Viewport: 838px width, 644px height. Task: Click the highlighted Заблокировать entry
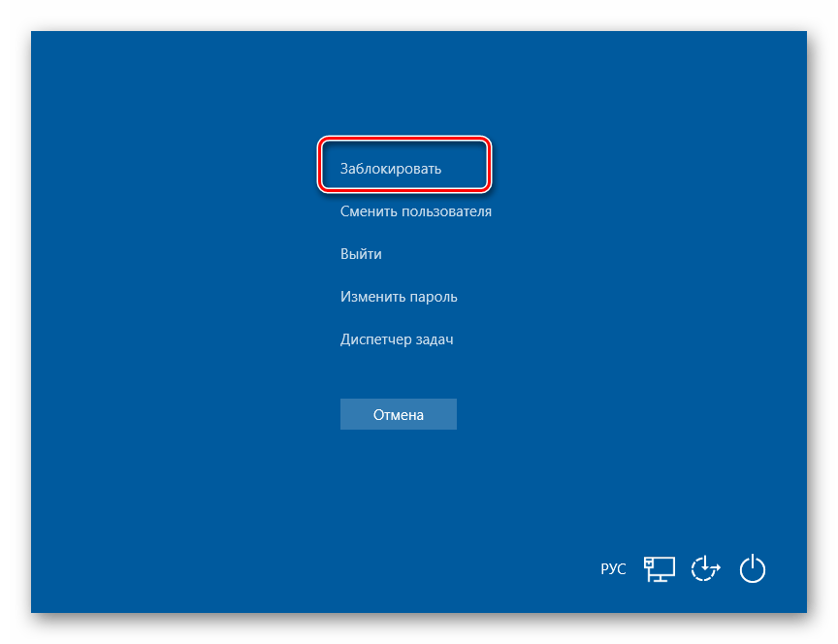391,169
